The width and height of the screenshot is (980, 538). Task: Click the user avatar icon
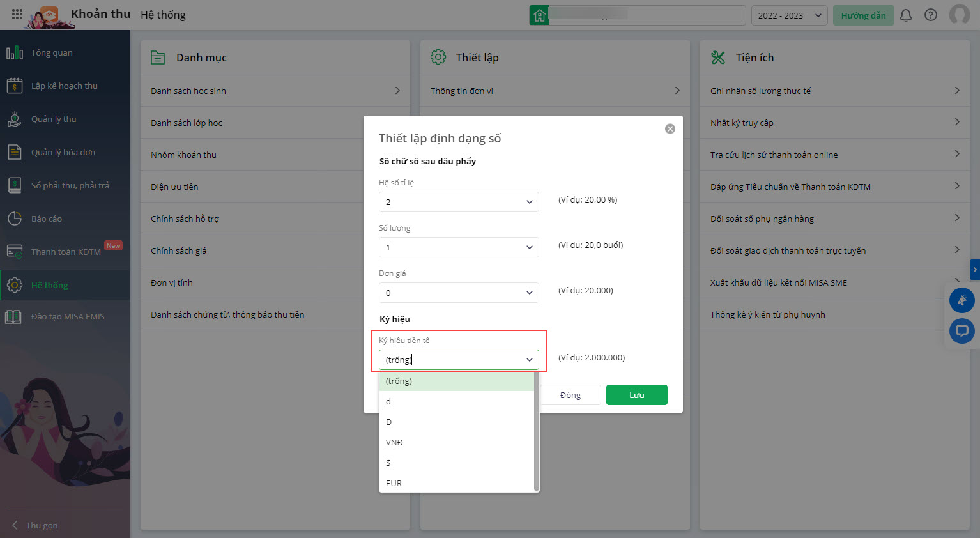click(959, 15)
